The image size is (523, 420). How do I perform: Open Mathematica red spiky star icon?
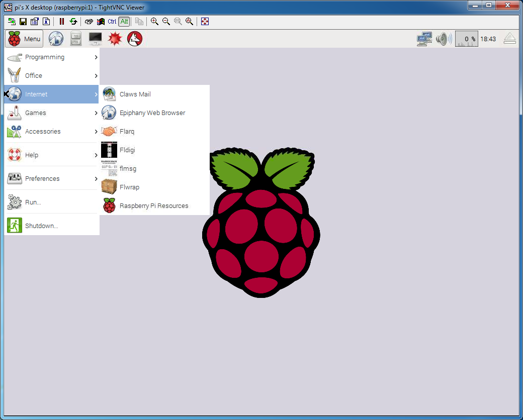coord(115,39)
